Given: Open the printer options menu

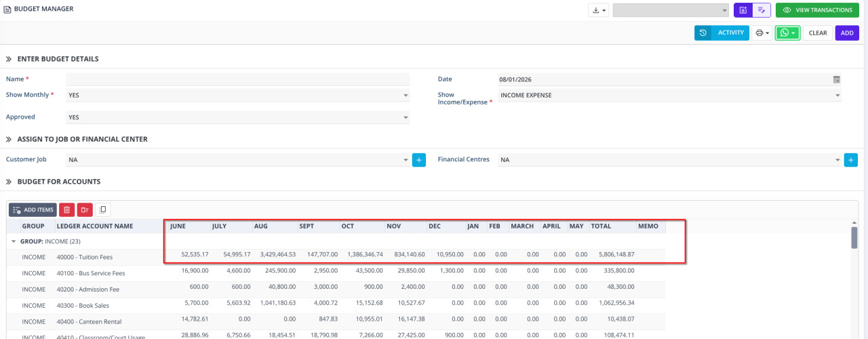Looking at the screenshot, I should pos(762,33).
